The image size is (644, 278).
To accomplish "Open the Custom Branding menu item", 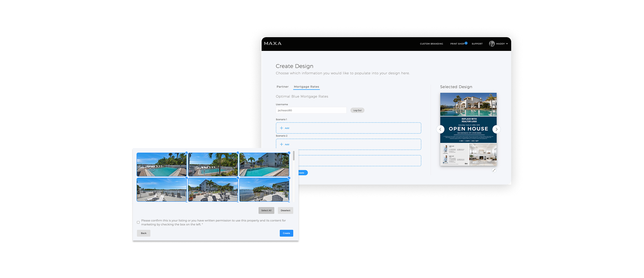I will (431, 44).
